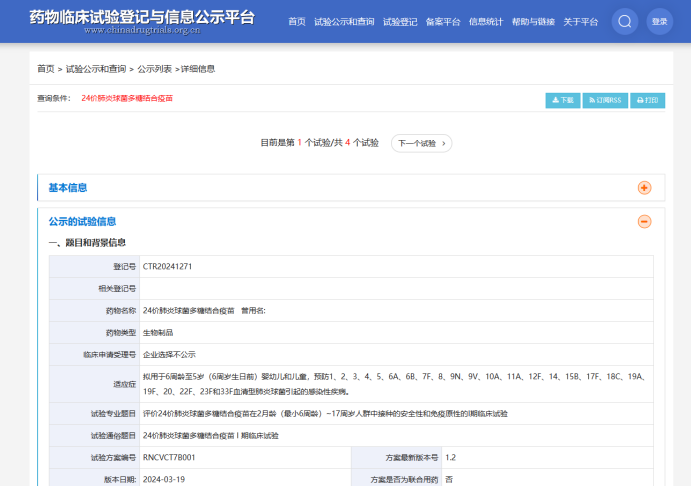Image resolution: width=692 pixels, height=487 pixels.
Task: Click query condition 24价肺炎球菌多糖结合疫苗 red text
Action: point(127,98)
